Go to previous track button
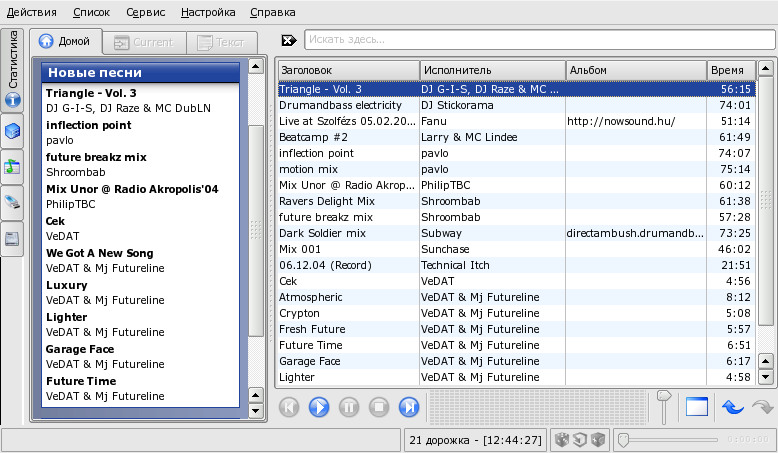This screenshot has height=453, width=778. point(289,407)
